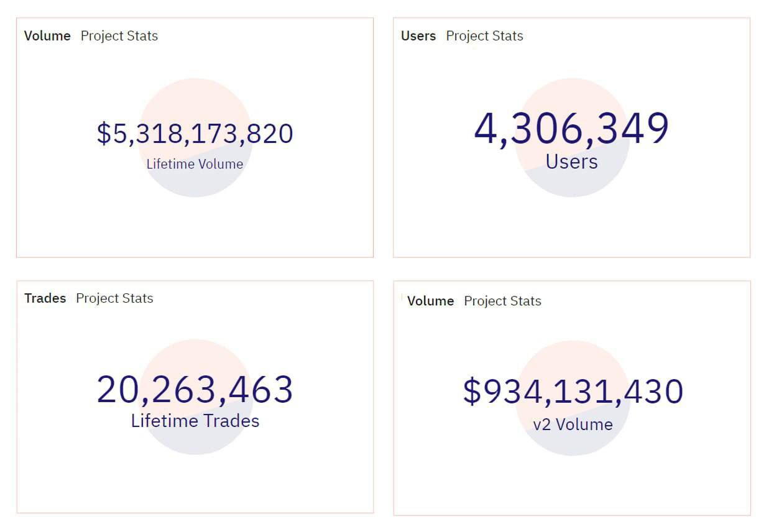Click the Lifetime Volume caption
This screenshot has height=532, width=769.
(195, 164)
